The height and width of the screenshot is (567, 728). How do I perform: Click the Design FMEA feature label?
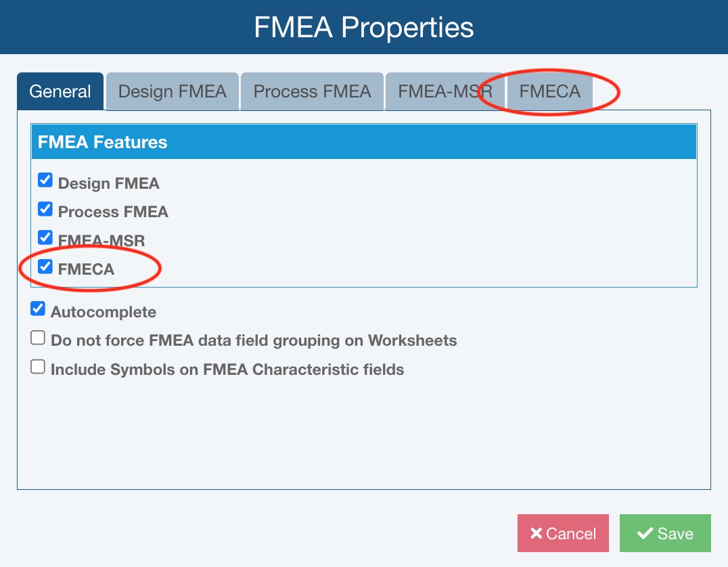coord(109,183)
